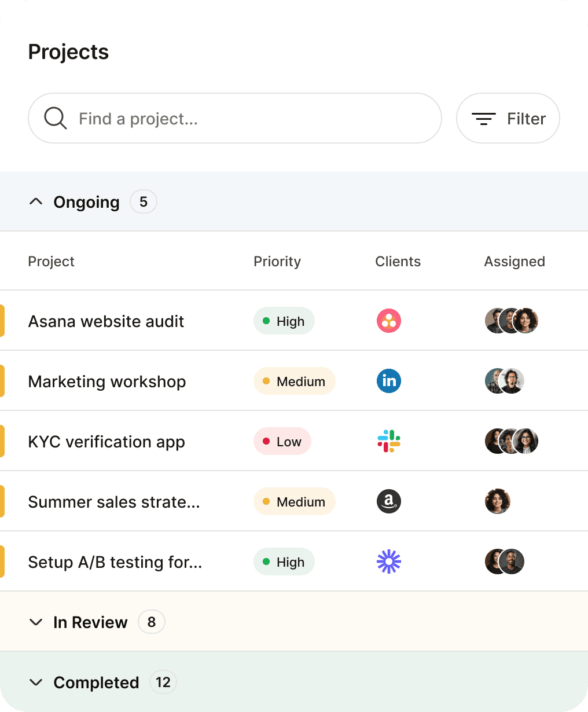Open the Asana website audit project
Screen dimensions: 588x712
(x=106, y=321)
